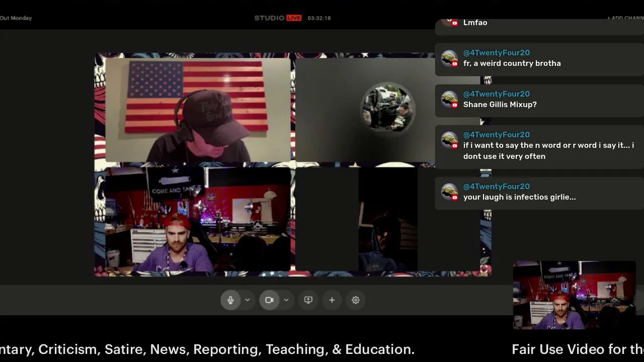
Task: Select the dark webcam tile of the fourth guest
Action: [388, 219]
